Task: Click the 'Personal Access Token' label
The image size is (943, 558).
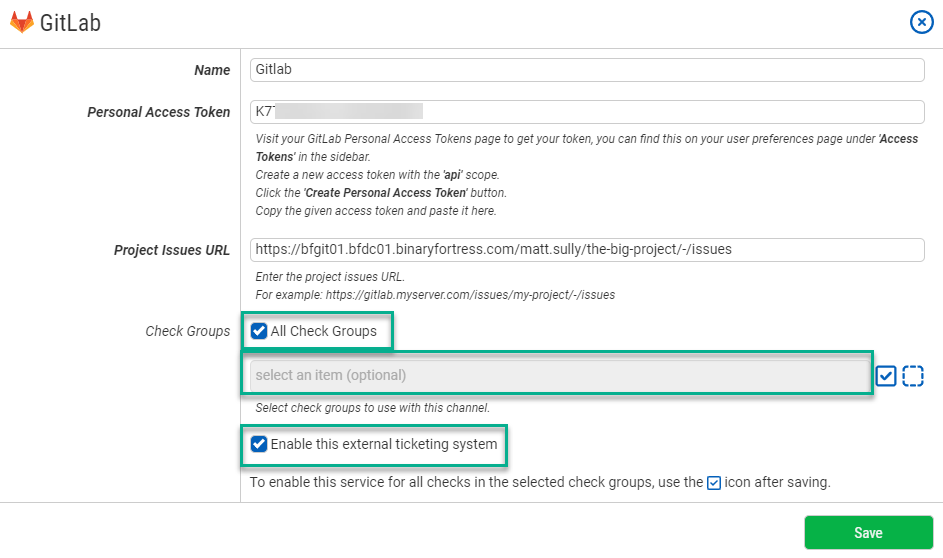Action: [x=159, y=112]
